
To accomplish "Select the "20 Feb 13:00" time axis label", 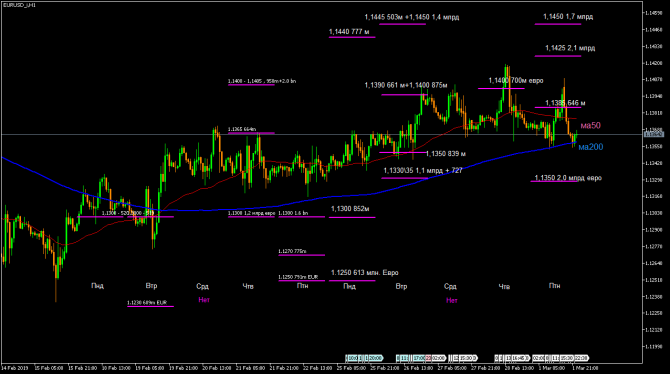I will click(217, 368).
